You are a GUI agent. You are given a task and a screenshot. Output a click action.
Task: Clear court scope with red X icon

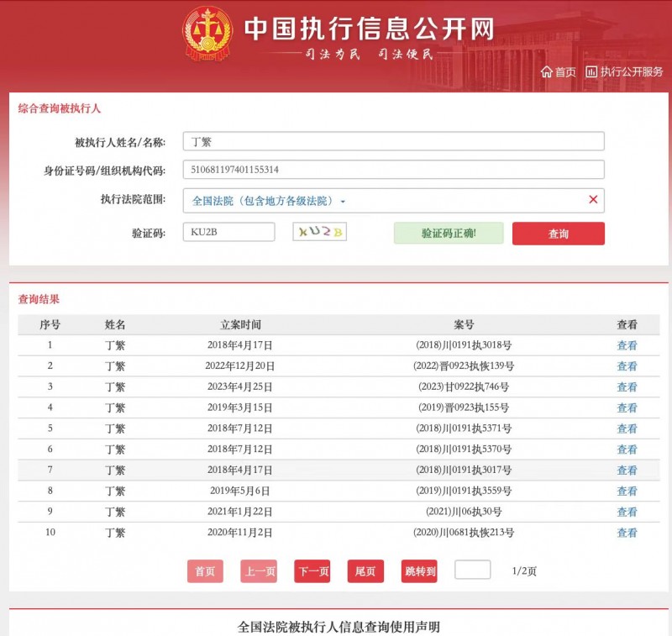coord(593,200)
